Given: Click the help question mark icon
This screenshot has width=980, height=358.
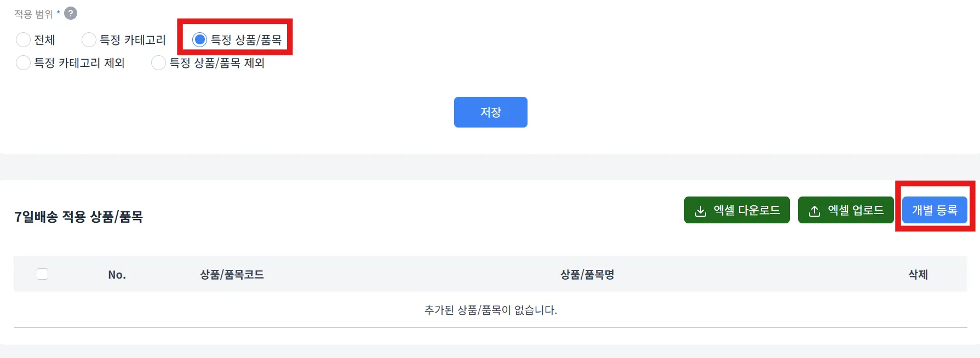Looking at the screenshot, I should (x=71, y=13).
